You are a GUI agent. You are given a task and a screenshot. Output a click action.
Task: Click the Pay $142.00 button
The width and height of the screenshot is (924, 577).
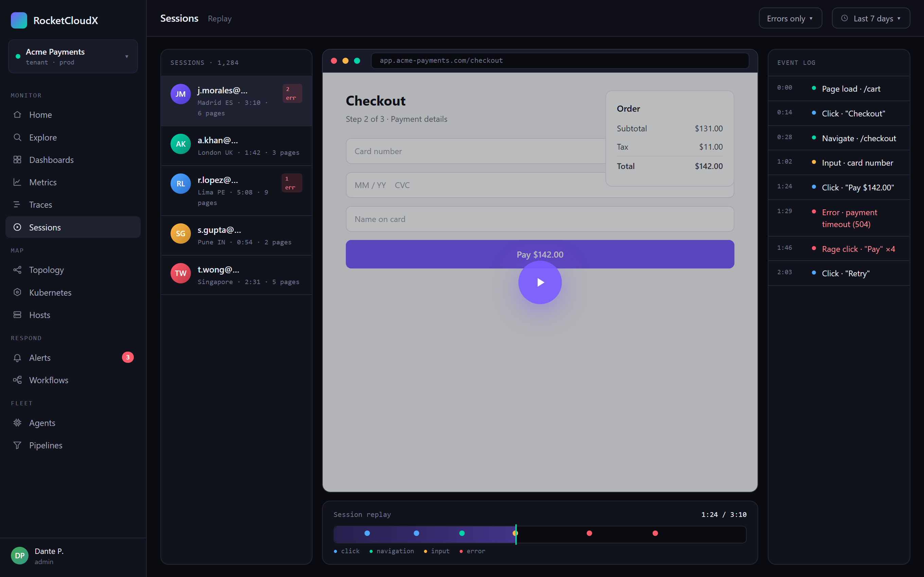click(x=540, y=254)
